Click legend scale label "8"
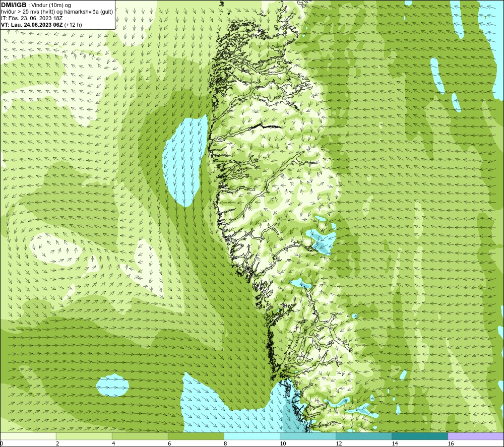Image resolution: width=504 pixels, height=447 pixels. [x=225, y=443]
